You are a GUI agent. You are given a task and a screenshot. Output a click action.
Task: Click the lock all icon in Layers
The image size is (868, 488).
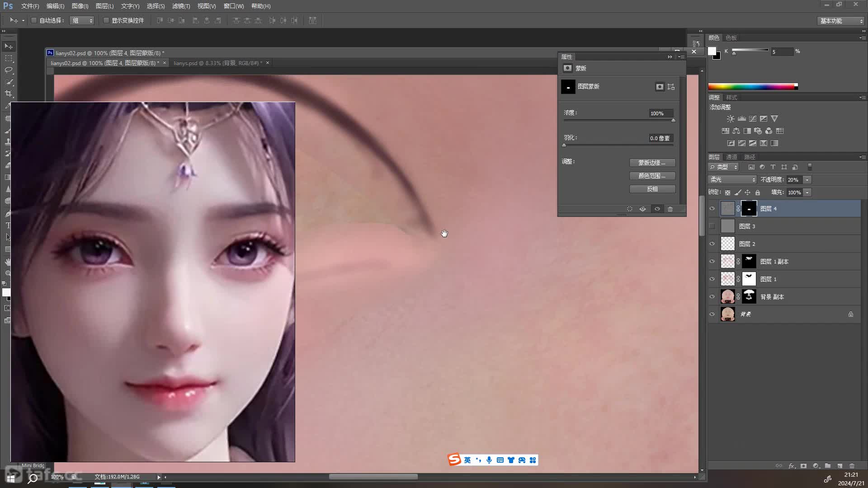pos(758,192)
